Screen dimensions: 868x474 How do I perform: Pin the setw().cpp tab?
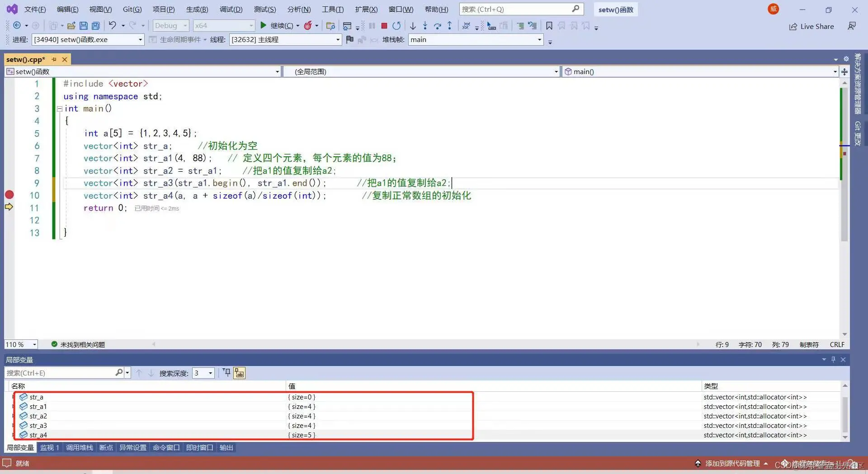pos(54,59)
